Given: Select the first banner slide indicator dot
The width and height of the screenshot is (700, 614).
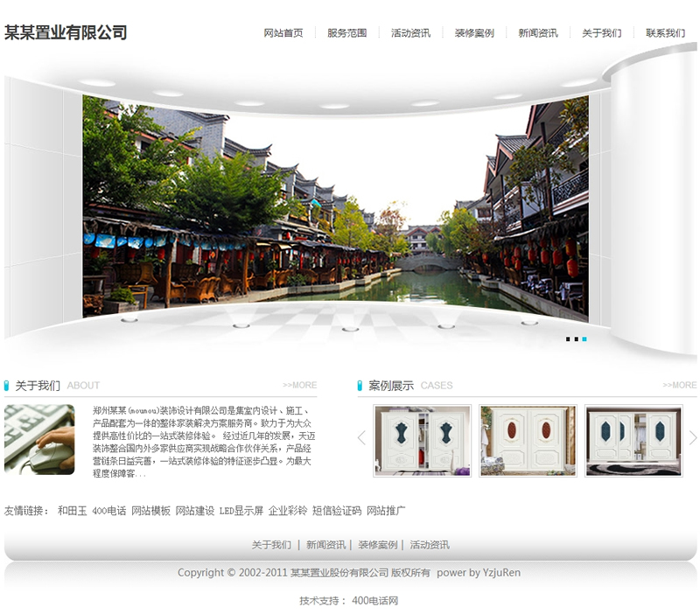Looking at the screenshot, I should tap(568, 339).
